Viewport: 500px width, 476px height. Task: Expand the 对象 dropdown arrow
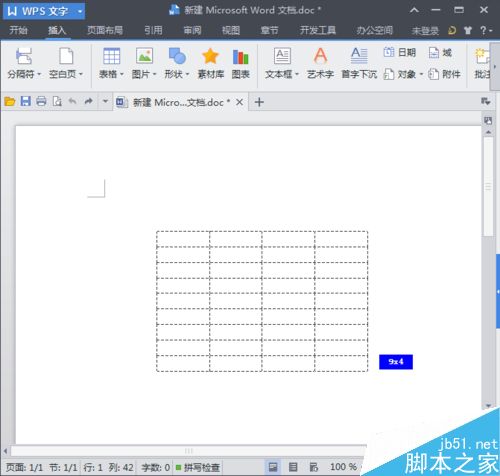point(421,74)
